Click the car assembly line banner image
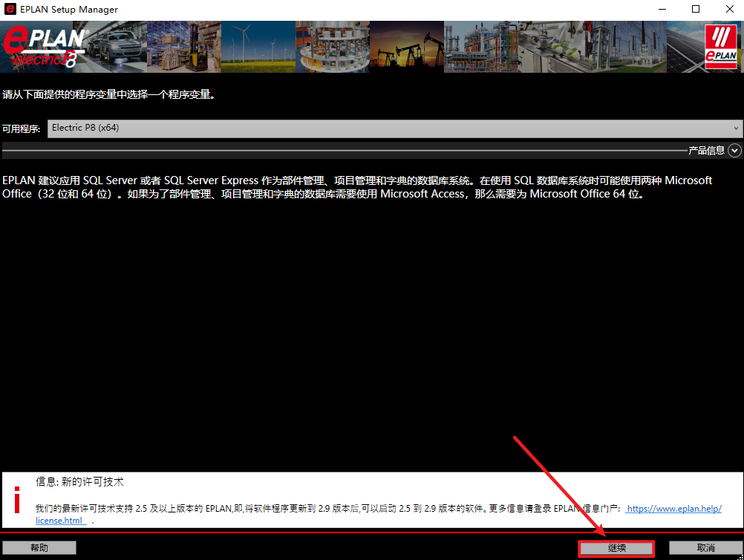Viewport: 744px width, 560px height. [119, 46]
